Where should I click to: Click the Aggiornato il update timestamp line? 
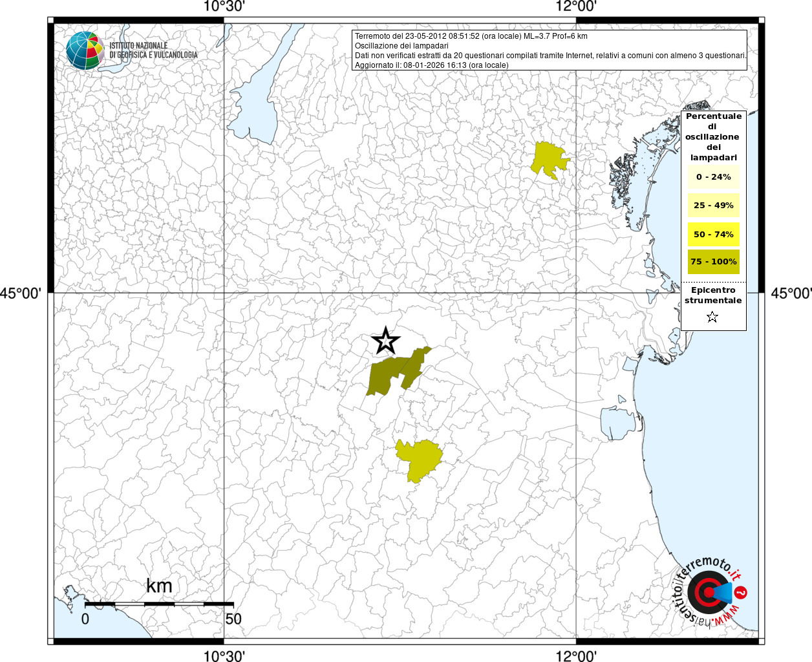[432, 65]
